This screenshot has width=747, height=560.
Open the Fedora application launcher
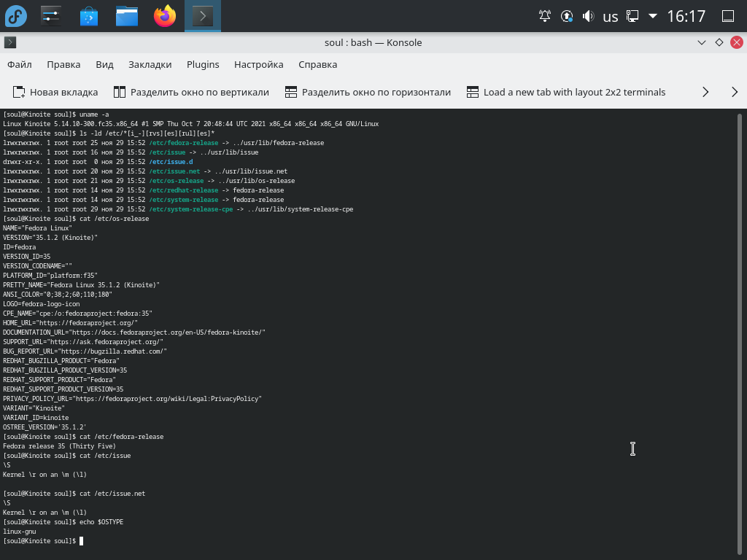[x=16, y=16]
